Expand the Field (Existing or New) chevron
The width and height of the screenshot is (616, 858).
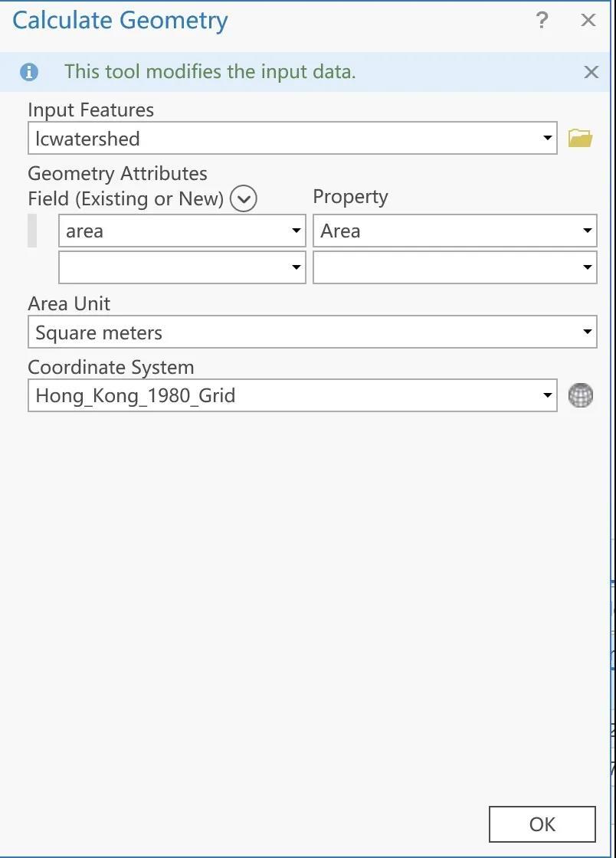[244, 199]
